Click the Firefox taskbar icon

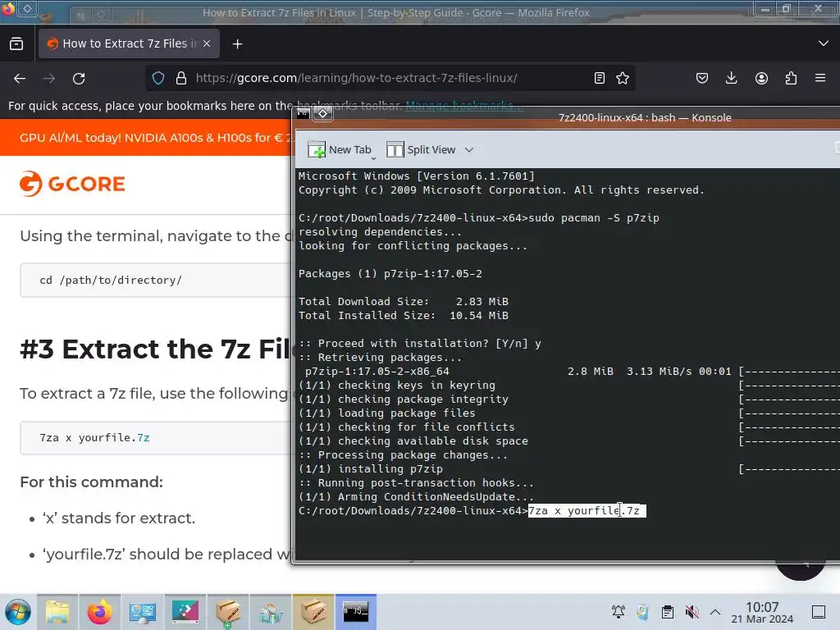tap(99, 612)
